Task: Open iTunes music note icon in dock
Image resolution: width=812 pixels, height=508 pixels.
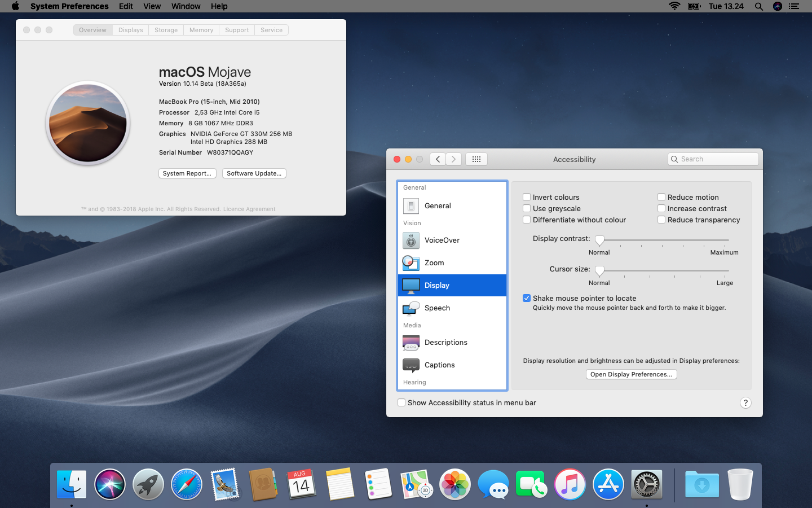Action: [x=570, y=484]
